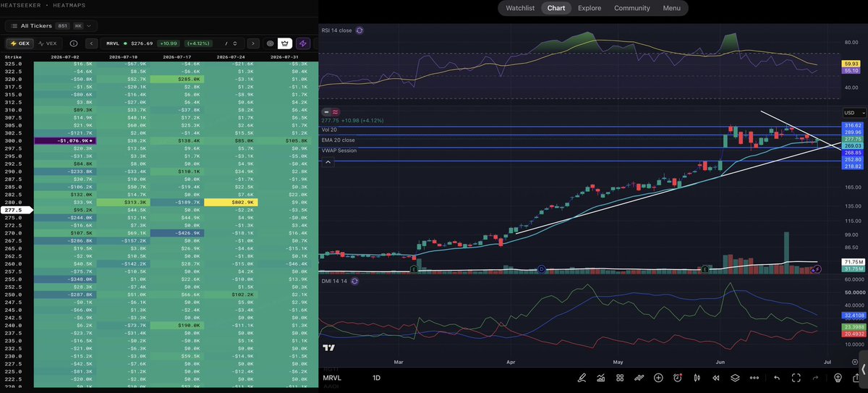Open the ticker selector up-down arrows

(x=234, y=43)
